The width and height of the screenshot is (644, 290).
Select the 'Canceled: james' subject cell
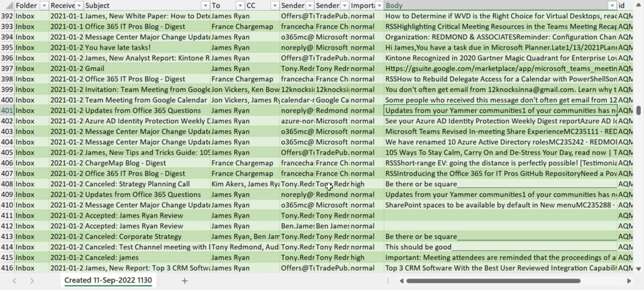pyautogui.click(x=147, y=257)
